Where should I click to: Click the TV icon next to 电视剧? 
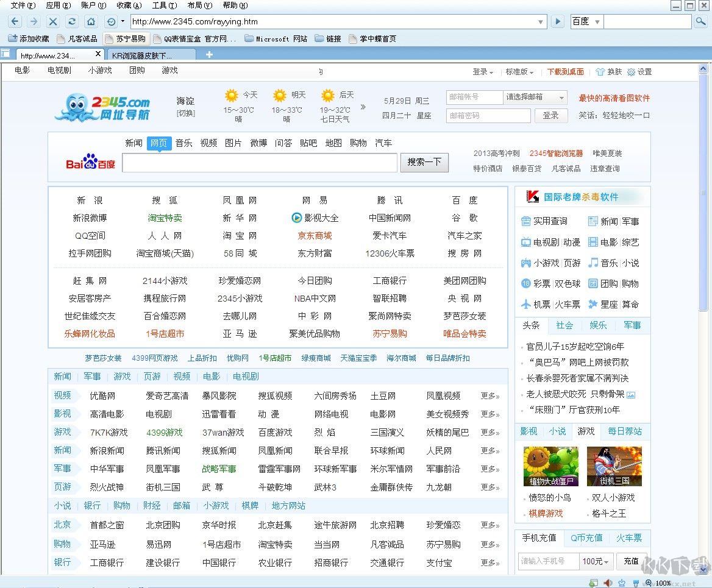pyautogui.click(x=525, y=243)
